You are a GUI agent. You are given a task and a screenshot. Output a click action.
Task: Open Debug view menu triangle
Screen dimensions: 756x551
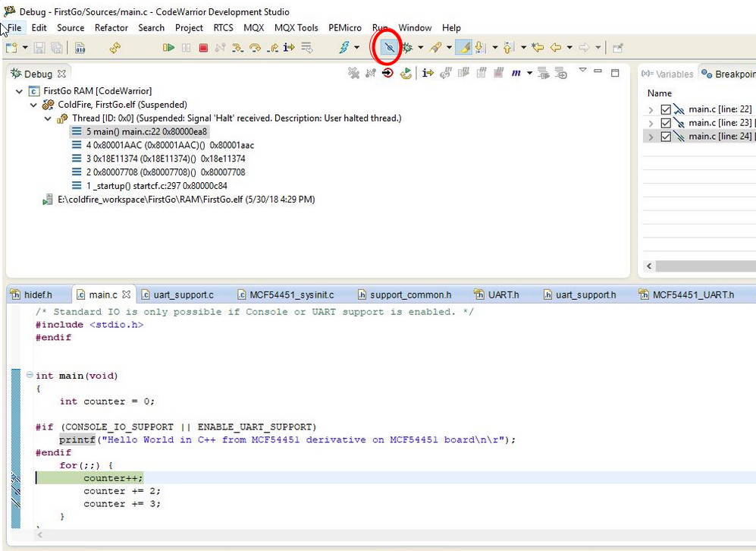tap(582, 71)
